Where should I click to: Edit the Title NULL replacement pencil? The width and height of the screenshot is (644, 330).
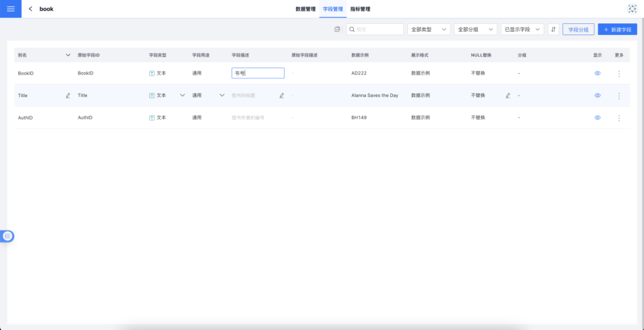(x=507, y=95)
